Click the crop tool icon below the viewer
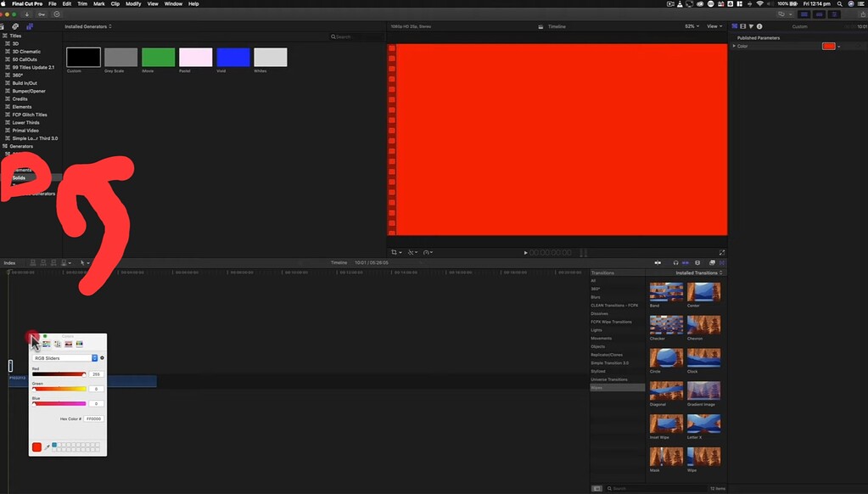The height and width of the screenshot is (494, 868). 394,252
